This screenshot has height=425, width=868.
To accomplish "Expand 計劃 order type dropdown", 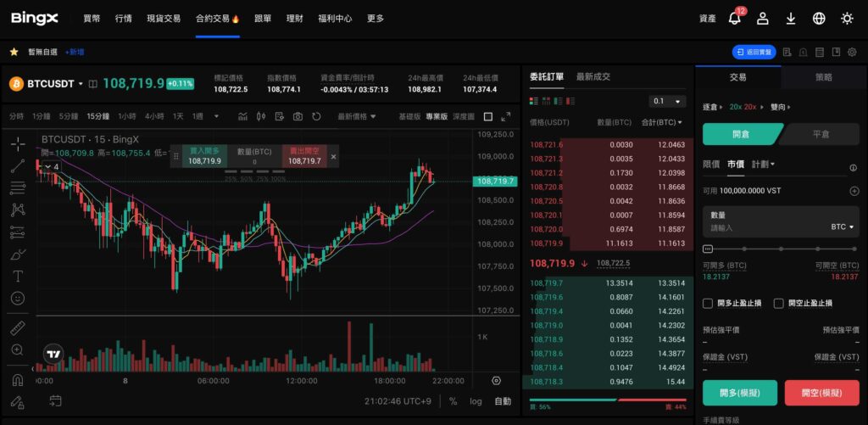I will coord(763,164).
